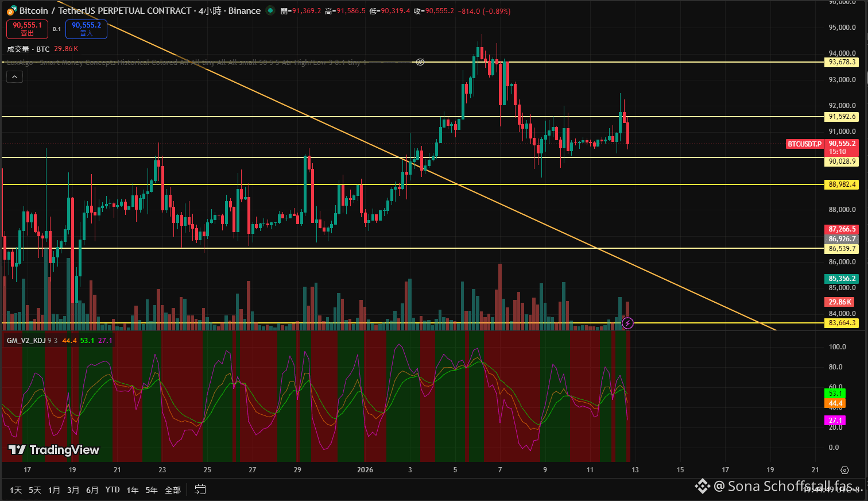Click the green market status dot
Image resolution: width=868 pixels, height=501 pixels.
[270, 10]
